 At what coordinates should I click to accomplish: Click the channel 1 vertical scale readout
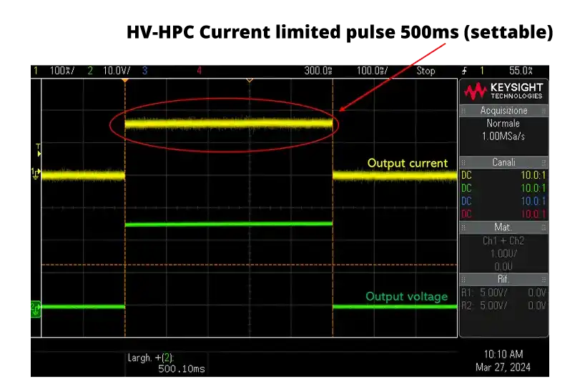tap(62, 71)
